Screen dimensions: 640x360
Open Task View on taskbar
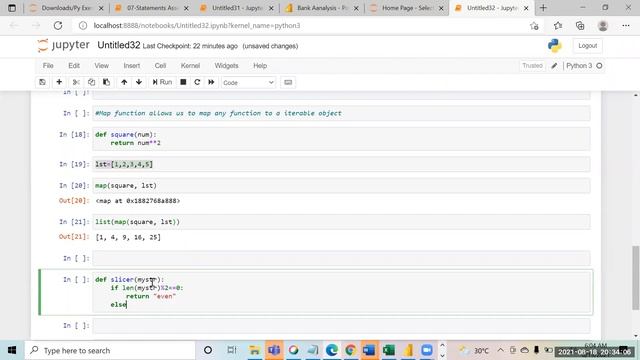[x=231, y=350]
